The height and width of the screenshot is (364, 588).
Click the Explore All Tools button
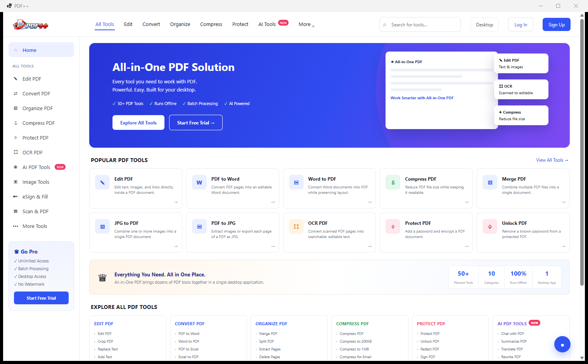pyautogui.click(x=138, y=122)
